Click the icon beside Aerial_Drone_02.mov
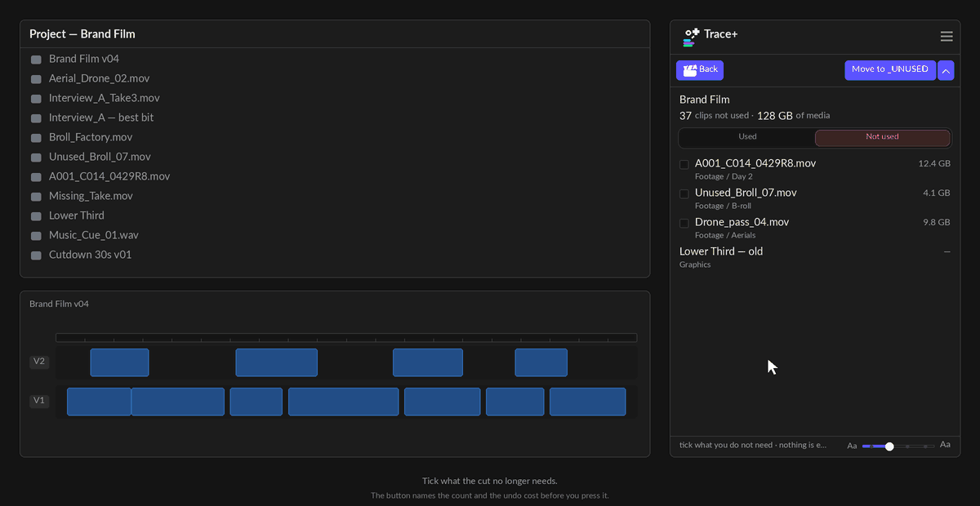The width and height of the screenshot is (980, 506). 36,79
